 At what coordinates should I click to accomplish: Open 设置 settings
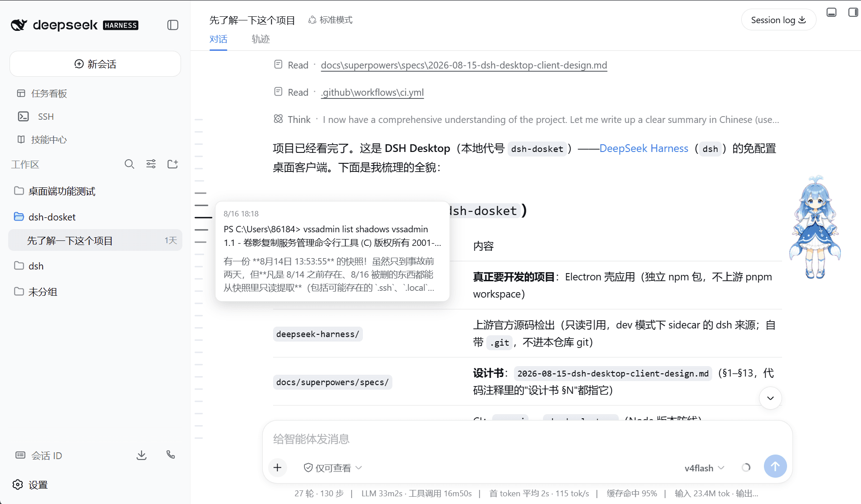pyautogui.click(x=30, y=485)
